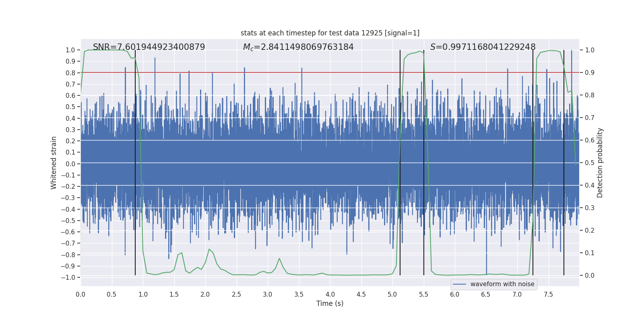
Task: Click the SNR=7.60 annotation text
Action: tap(149, 47)
